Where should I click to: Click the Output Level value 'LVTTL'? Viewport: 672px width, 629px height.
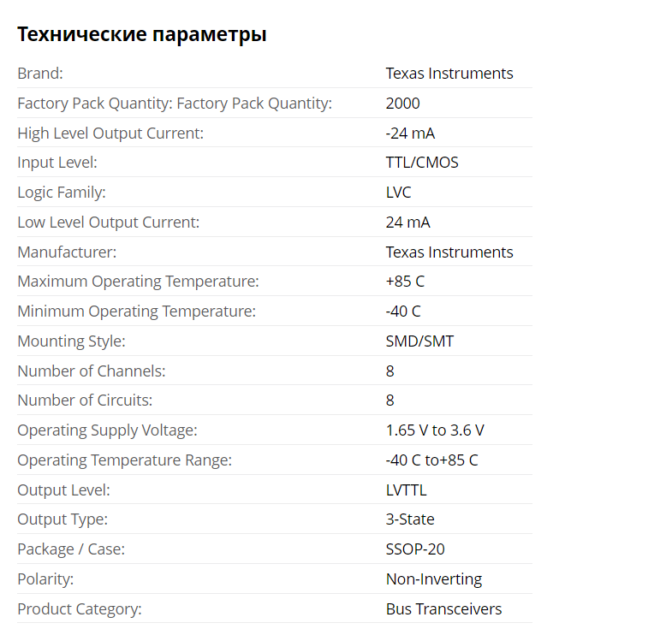pos(407,490)
